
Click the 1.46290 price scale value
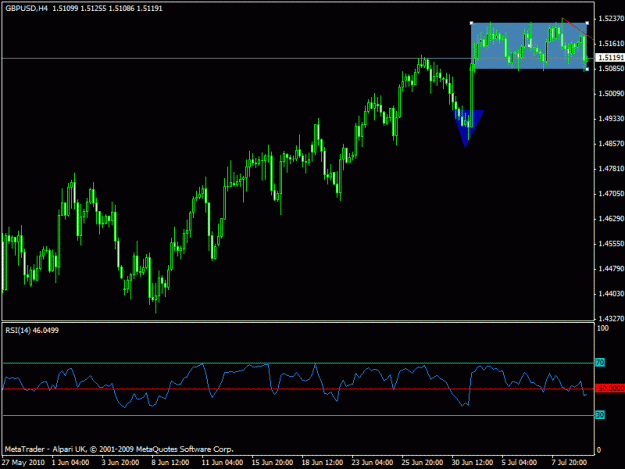[611, 219]
